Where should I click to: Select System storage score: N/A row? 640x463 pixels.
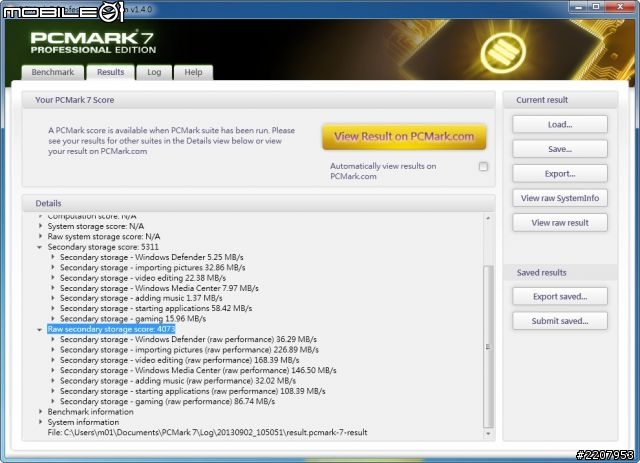pos(96,226)
